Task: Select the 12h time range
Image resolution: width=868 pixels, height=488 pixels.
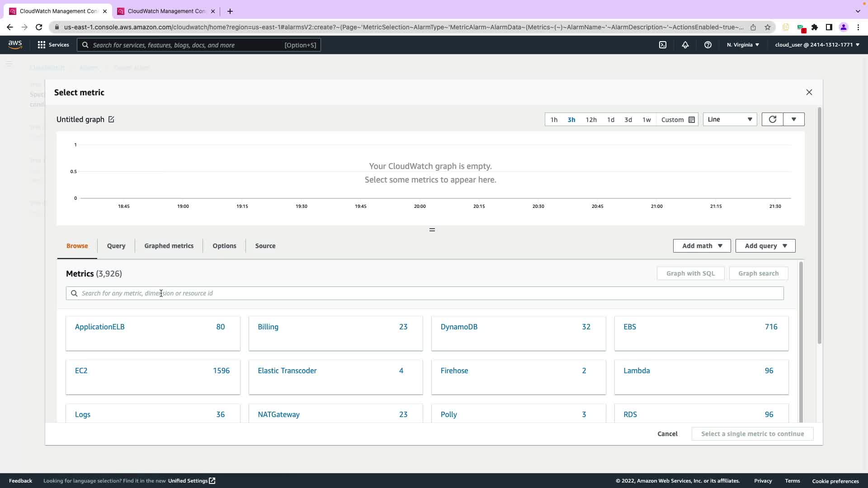Action: click(591, 120)
